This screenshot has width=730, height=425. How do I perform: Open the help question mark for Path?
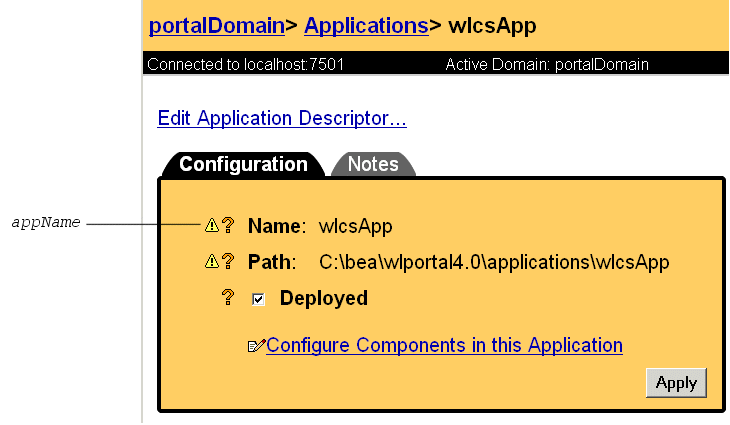coord(228,261)
